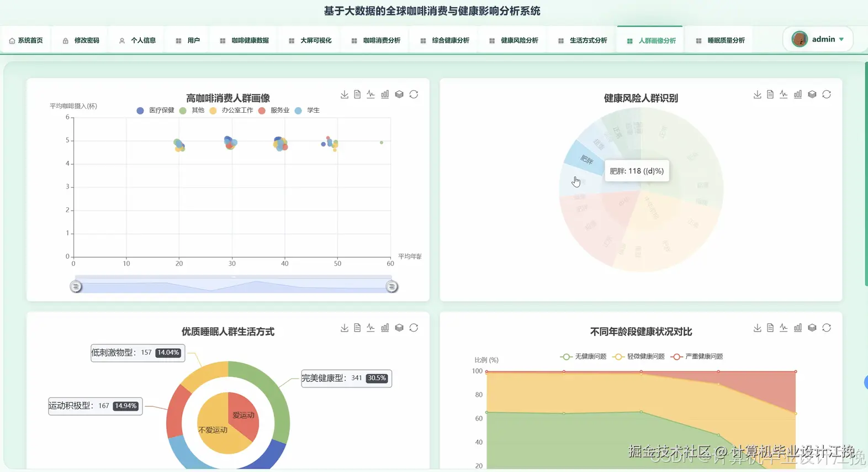The image size is (868, 472).
Task: Open the 综合健康分析 tab
Action: click(x=444, y=40)
